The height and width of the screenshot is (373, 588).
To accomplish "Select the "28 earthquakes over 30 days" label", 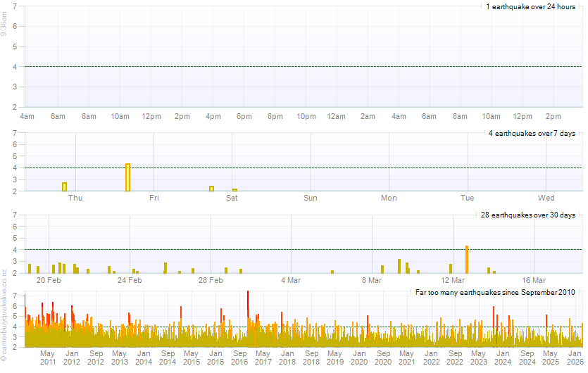I will click(528, 215).
